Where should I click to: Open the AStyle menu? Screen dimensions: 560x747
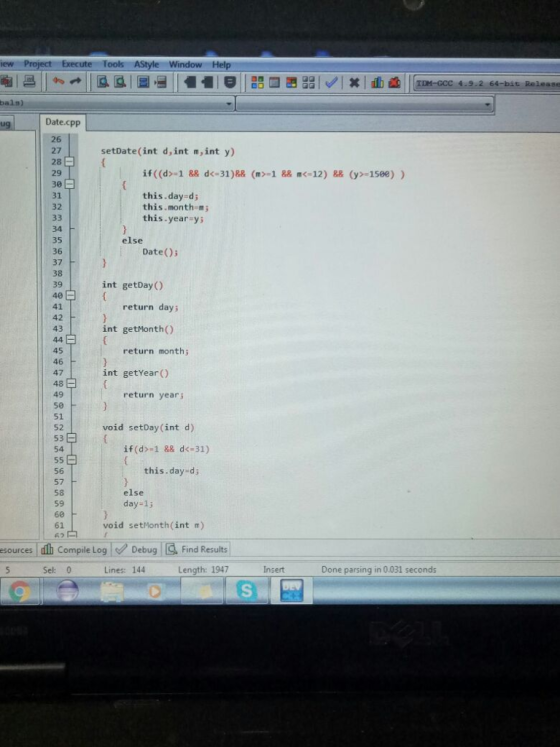coord(146,64)
